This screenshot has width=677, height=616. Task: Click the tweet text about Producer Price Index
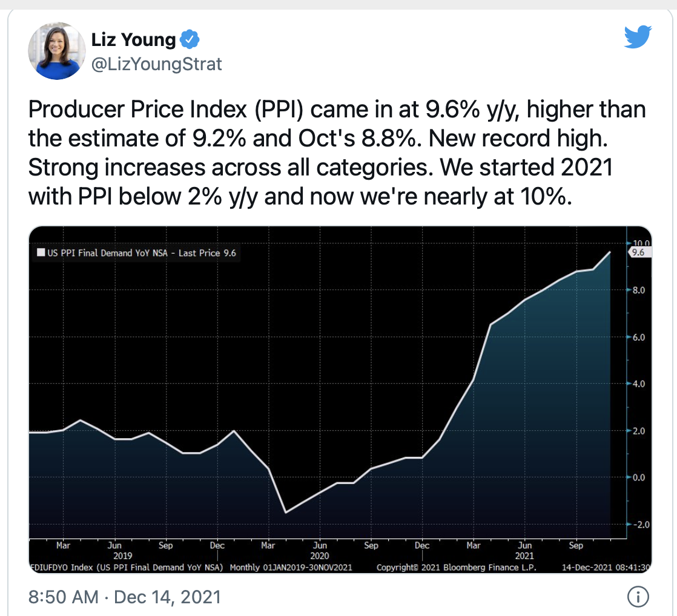(337, 152)
